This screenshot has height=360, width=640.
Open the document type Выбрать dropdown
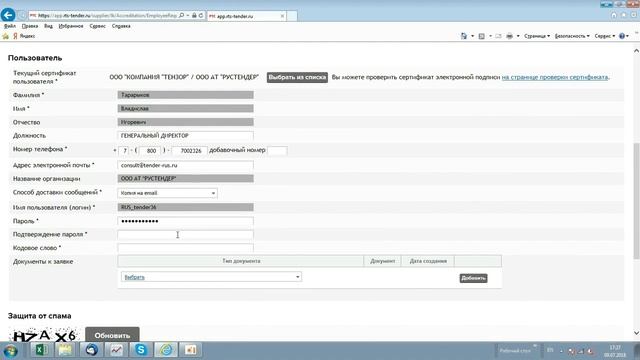pyautogui.click(x=211, y=277)
